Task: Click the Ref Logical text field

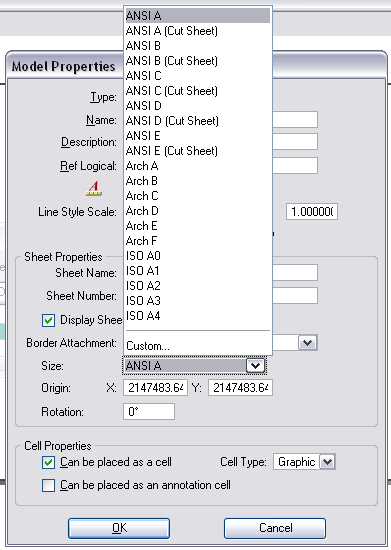Action: click(295, 166)
